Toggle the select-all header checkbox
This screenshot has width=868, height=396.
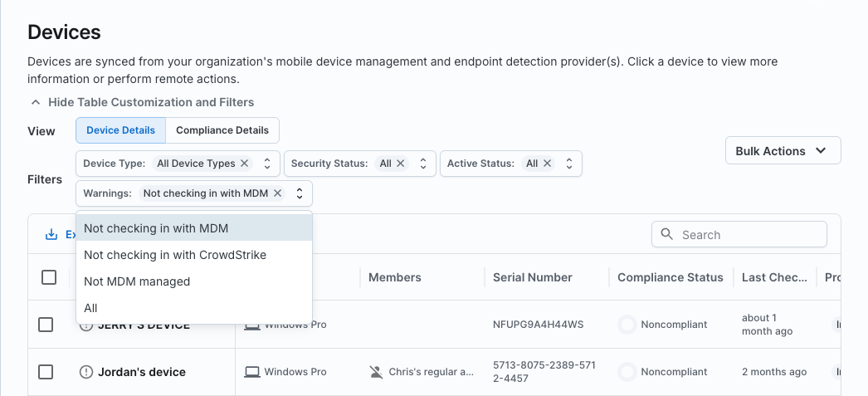pyautogui.click(x=49, y=277)
